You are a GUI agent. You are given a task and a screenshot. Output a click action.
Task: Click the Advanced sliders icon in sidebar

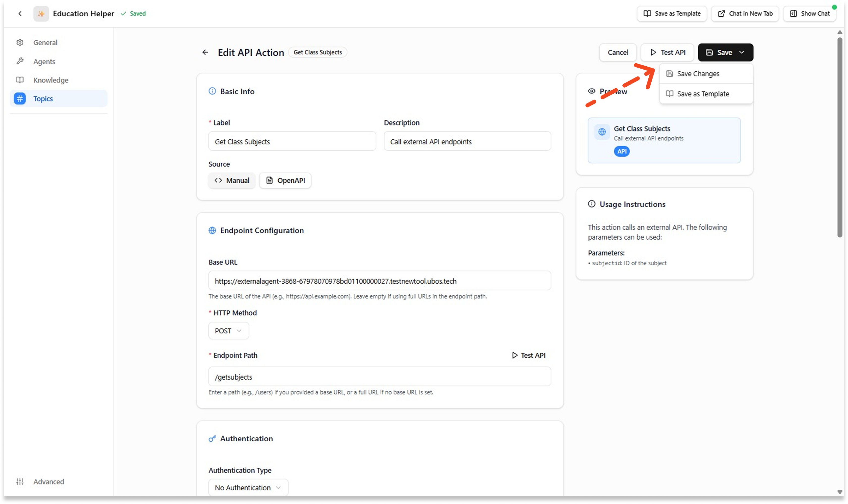pos(20,481)
